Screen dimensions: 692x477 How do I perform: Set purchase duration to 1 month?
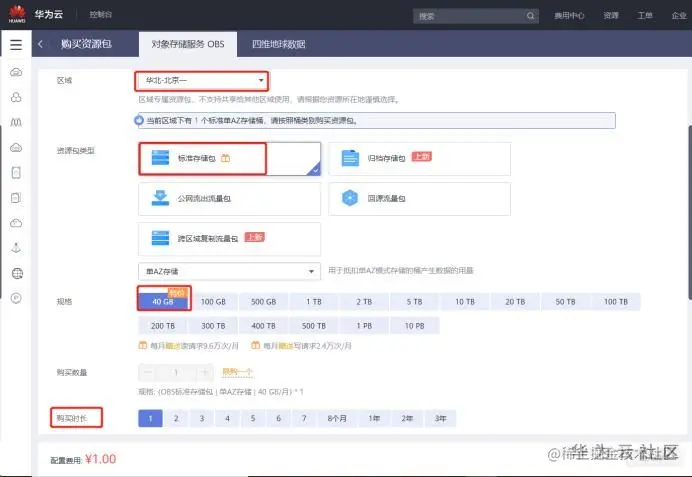click(150, 418)
